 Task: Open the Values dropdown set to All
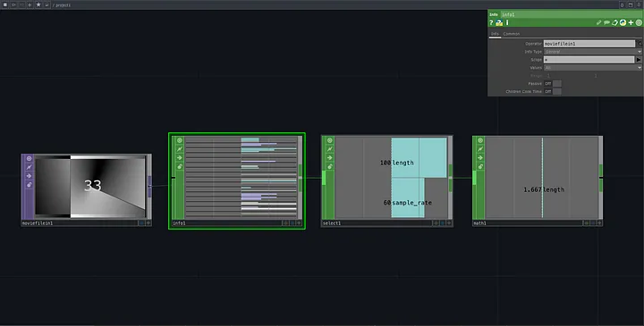[x=593, y=68]
